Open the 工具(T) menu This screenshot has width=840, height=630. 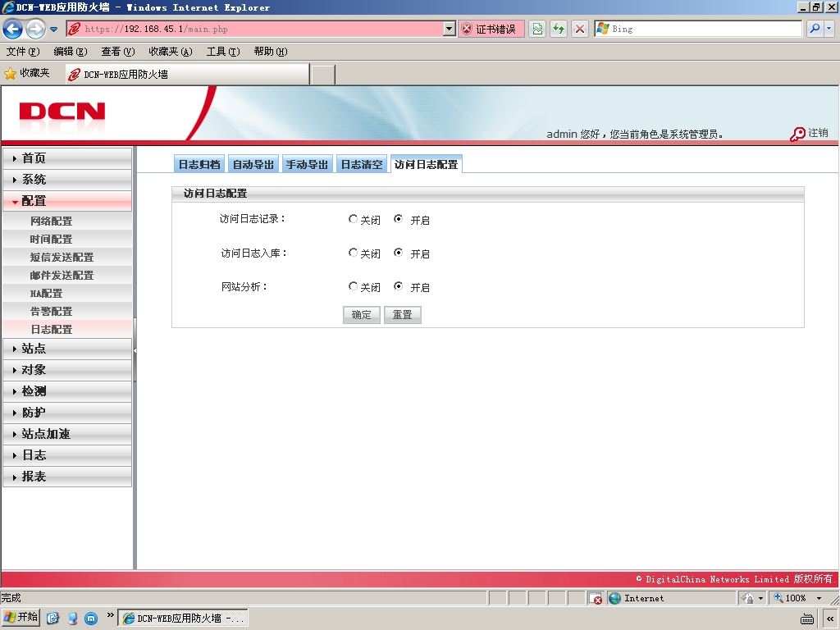(223, 52)
